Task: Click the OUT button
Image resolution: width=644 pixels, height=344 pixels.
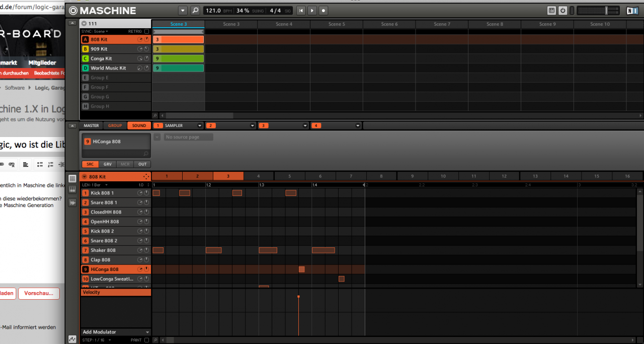Action: tap(142, 164)
